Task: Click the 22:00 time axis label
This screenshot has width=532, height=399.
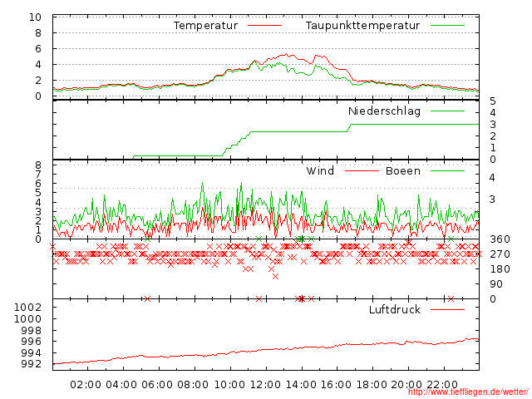Action: [x=442, y=385]
